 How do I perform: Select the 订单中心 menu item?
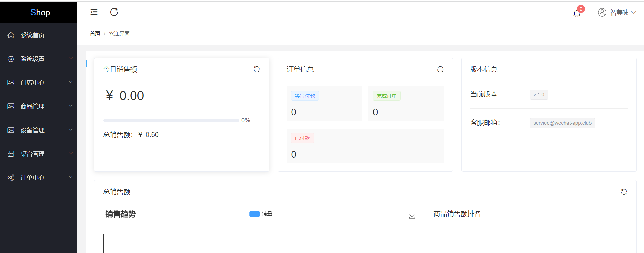pos(39,177)
